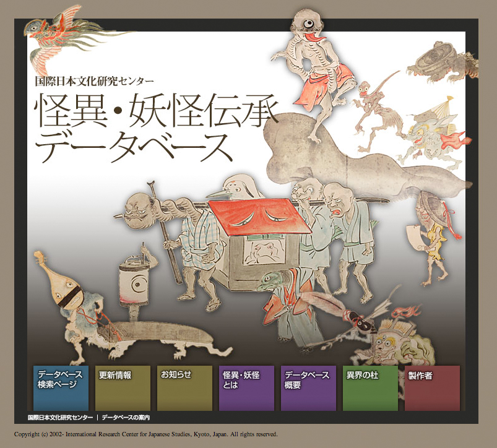Image resolution: width=497 pixels, height=448 pixels.
Task: Go to the データベース概要 tile
Action: click(x=308, y=387)
